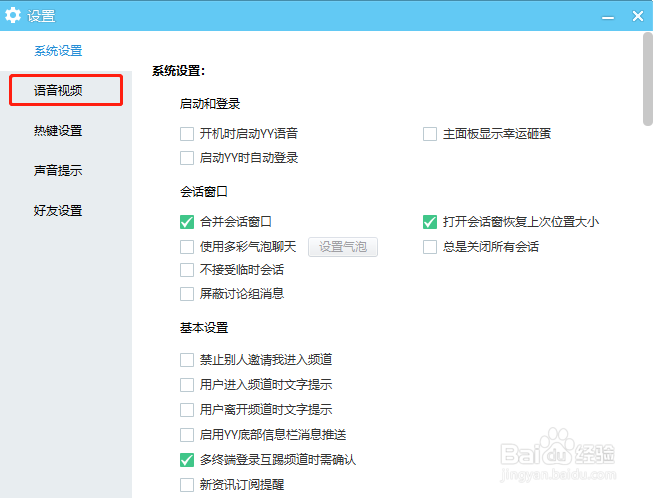Click the 设置气泡 button
653x498 pixels.
pyautogui.click(x=343, y=247)
